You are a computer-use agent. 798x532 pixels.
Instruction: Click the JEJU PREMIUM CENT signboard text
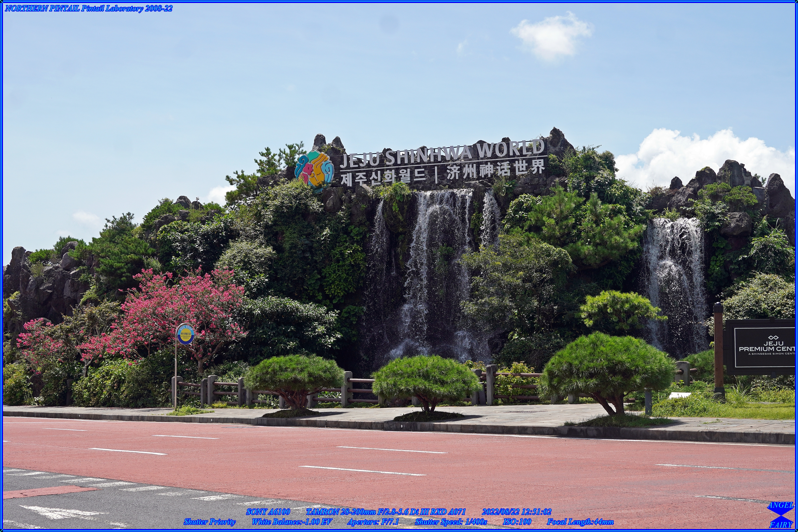click(x=767, y=346)
